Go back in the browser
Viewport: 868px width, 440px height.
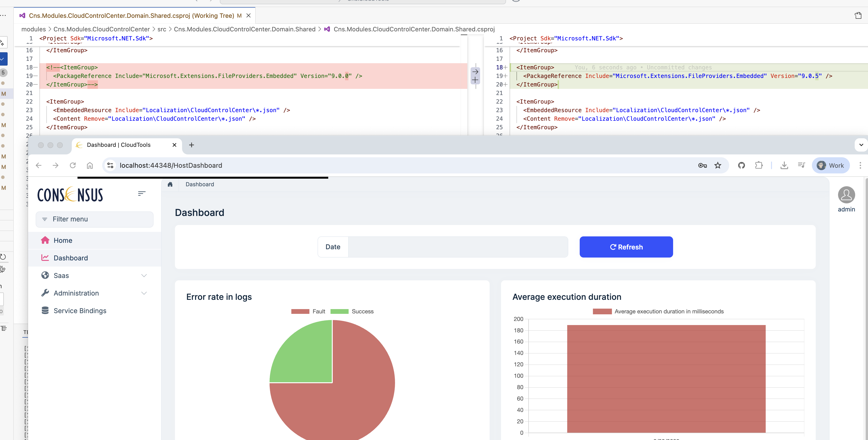39,165
